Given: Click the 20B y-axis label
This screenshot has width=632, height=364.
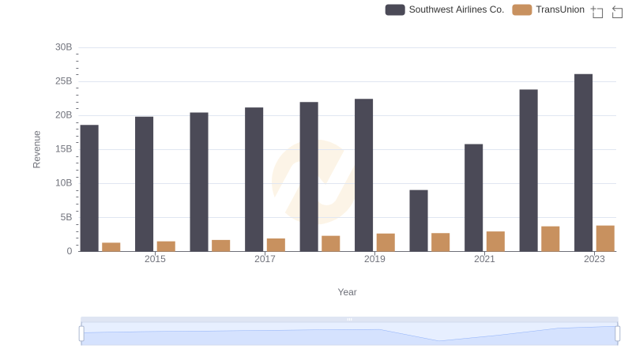Looking at the screenshot, I should pos(64,115).
